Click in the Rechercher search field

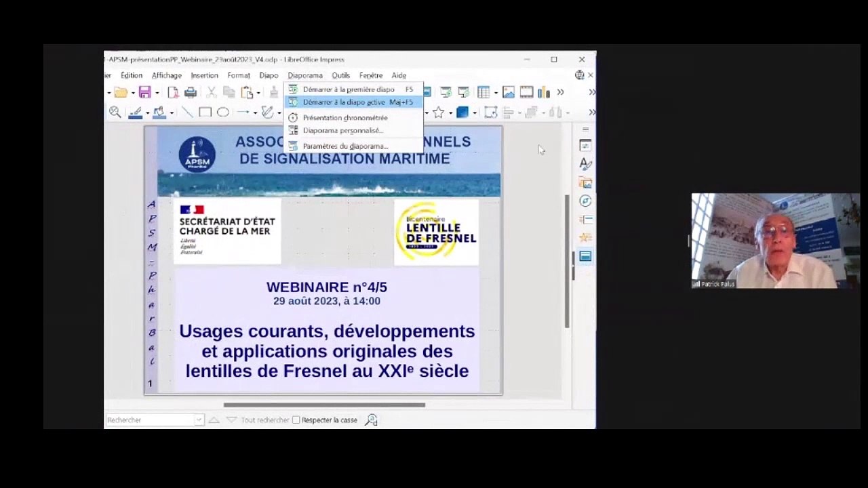click(150, 420)
